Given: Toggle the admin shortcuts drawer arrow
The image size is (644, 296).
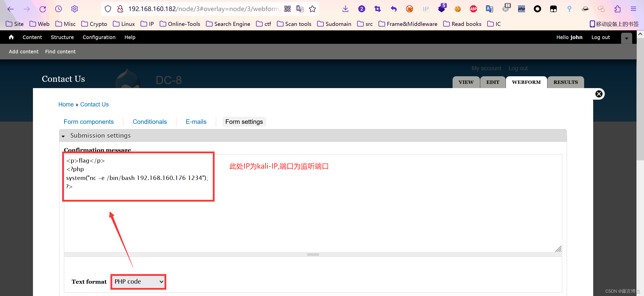Looking at the screenshot, I should pyautogui.click(x=626, y=38).
